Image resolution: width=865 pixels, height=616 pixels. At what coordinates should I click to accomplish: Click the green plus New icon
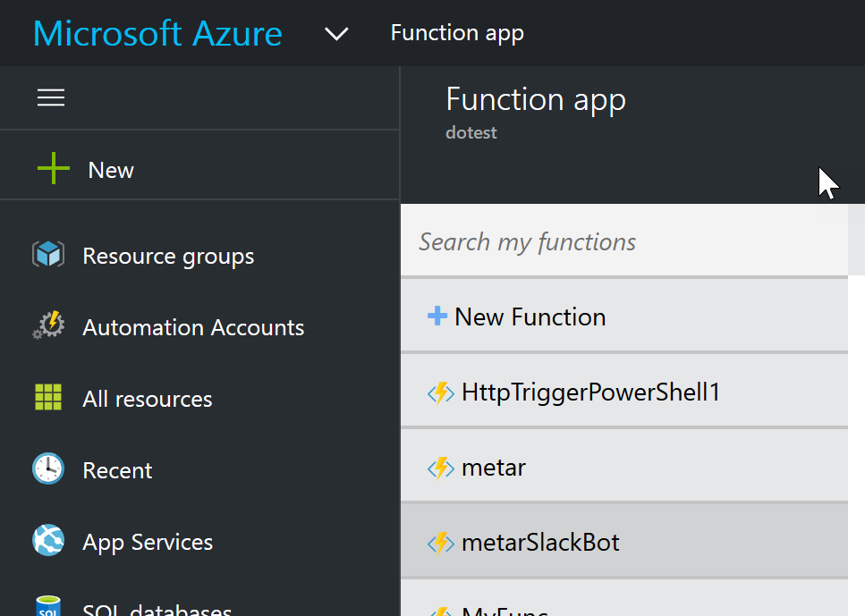tap(54, 169)
